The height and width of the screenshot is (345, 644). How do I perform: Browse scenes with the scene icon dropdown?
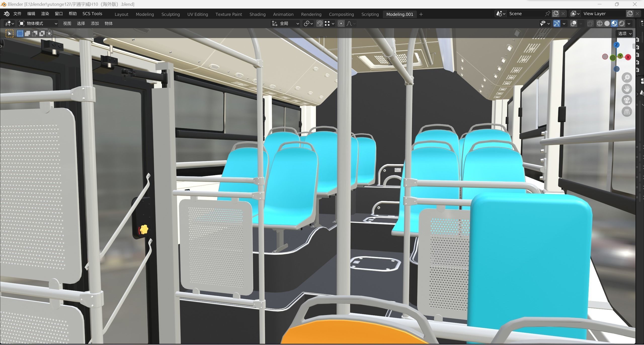[501, 14]
